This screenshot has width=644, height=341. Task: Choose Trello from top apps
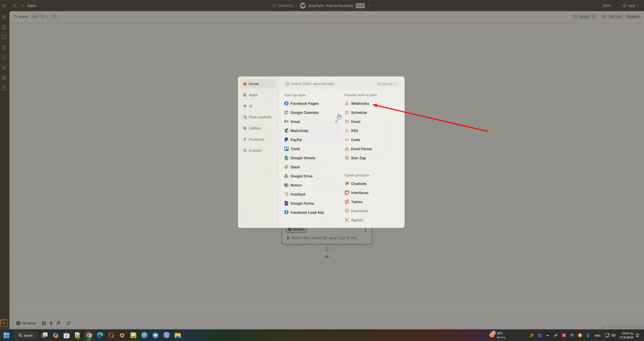(x=292, y=149)
